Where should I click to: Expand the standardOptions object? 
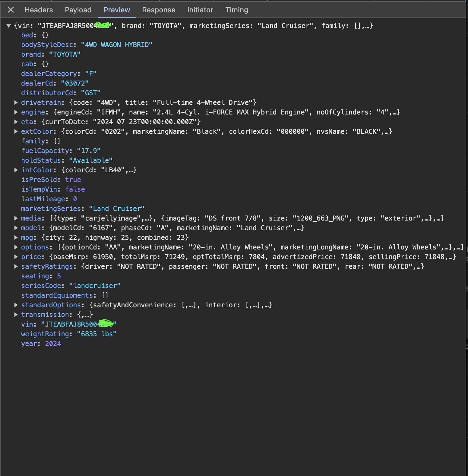16,305
